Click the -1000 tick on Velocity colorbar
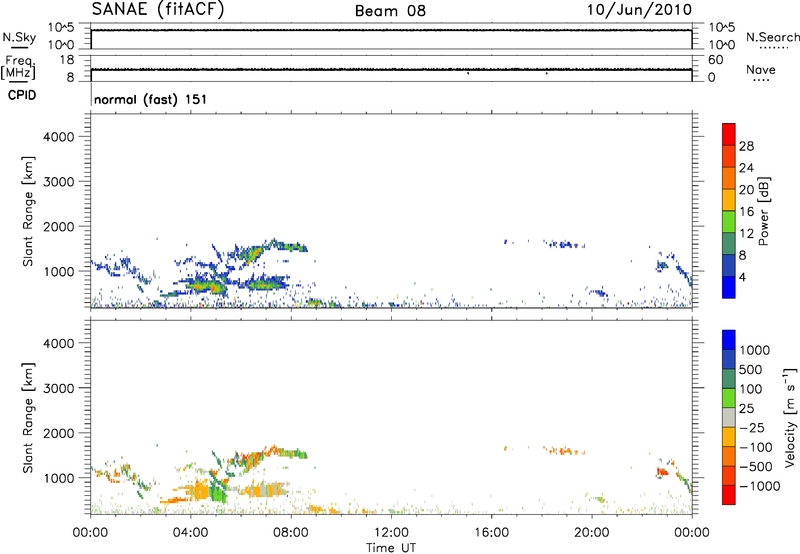800x554 pixels. (x=759, y=486)
